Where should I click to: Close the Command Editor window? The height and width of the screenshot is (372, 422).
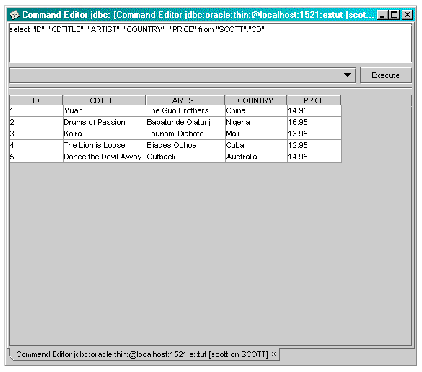tap(407, 15)
